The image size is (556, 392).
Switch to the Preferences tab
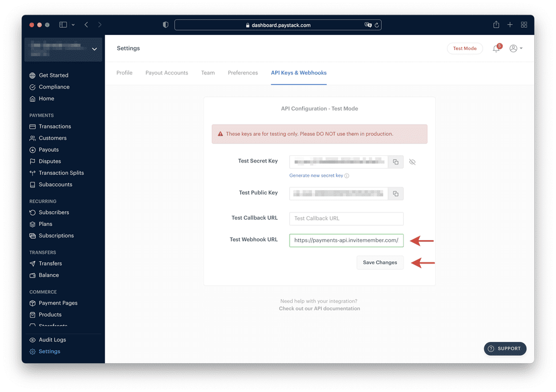click(243, 73)
